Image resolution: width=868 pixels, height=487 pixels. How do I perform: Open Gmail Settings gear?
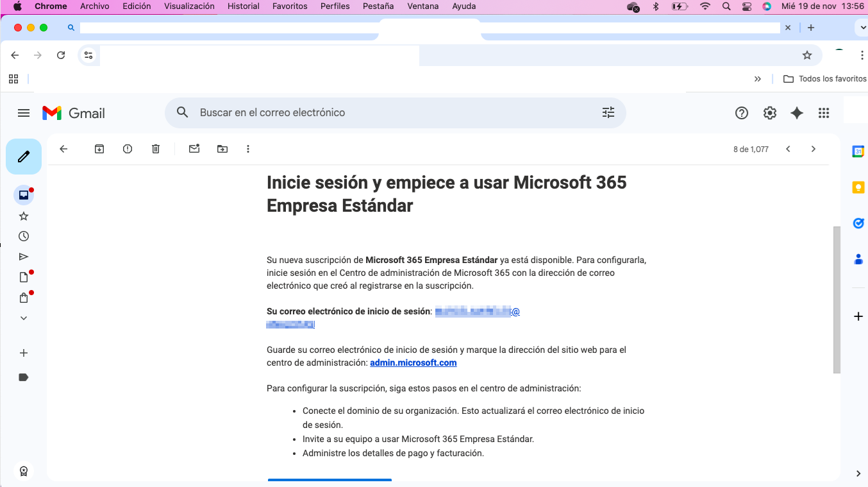click(x=770, y=113)
